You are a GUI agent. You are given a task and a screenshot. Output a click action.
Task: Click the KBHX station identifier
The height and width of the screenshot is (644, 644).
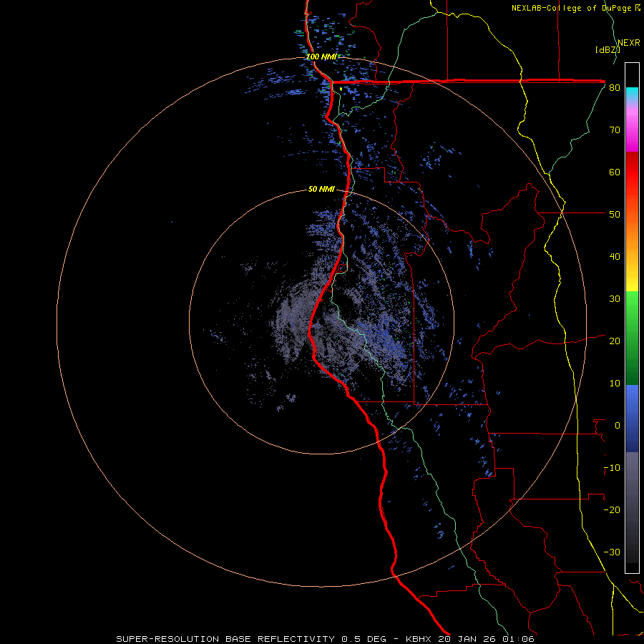(x=420, y=639)
